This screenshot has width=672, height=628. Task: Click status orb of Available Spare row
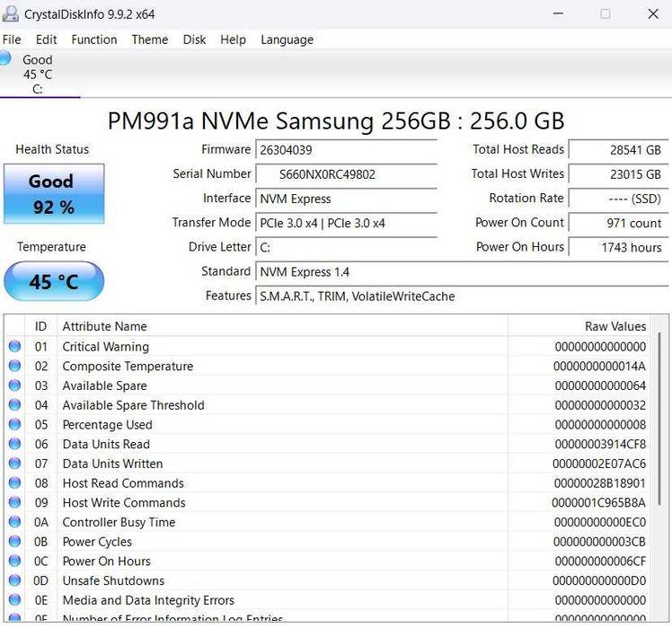point(14,385)
